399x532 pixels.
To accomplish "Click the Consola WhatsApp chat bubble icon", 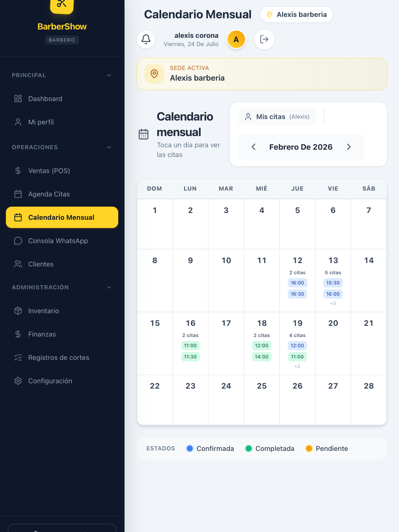I will coord(18,240).
